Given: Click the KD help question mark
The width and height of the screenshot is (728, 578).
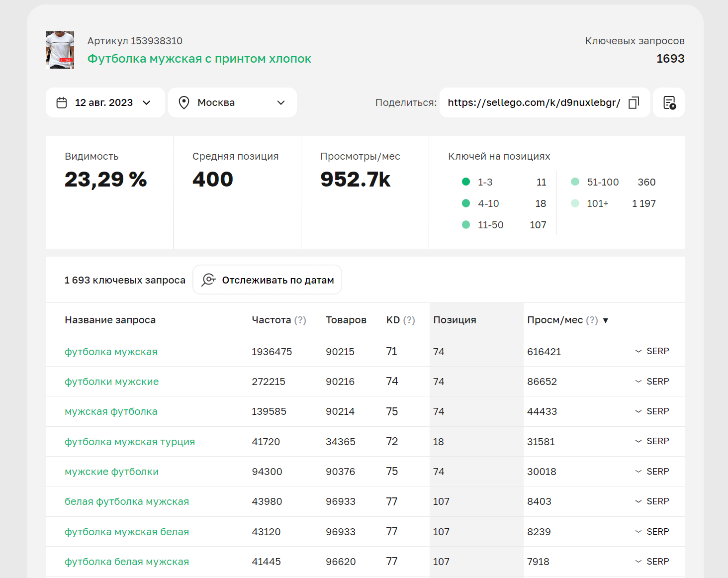Looking at the screenshot, I should click(x=409, y=320).
